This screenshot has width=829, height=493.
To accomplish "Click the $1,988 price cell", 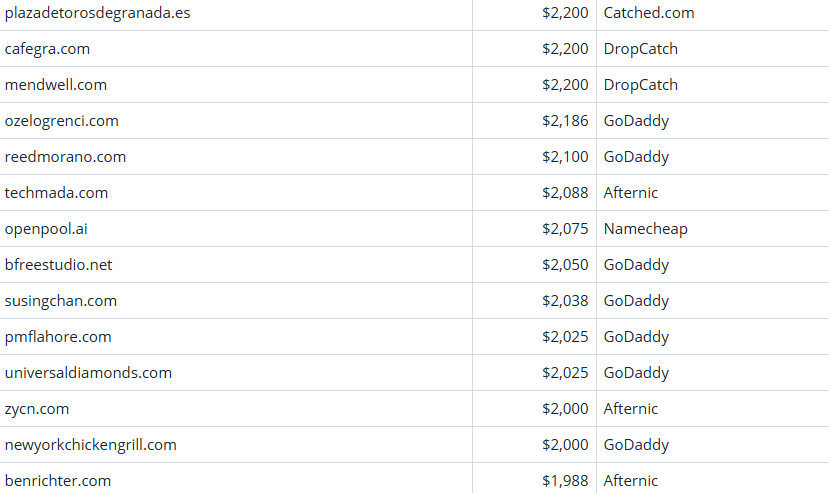I will tap(565, 481).
